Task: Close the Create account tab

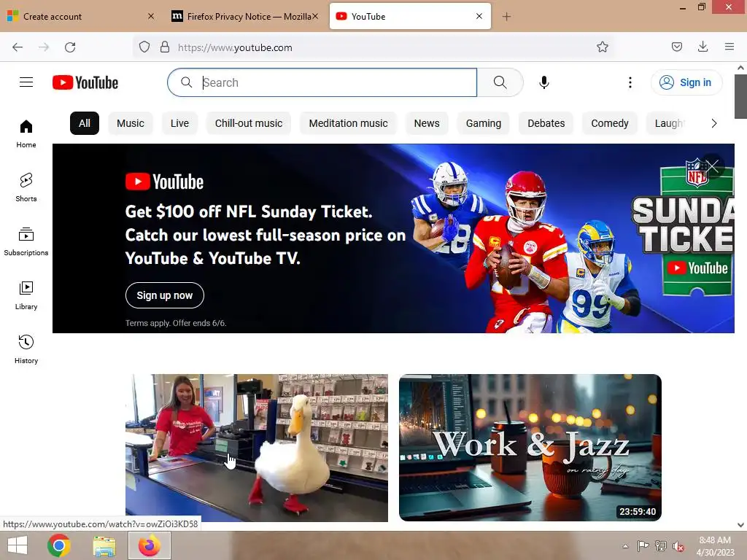Action: tap(151, 16)
